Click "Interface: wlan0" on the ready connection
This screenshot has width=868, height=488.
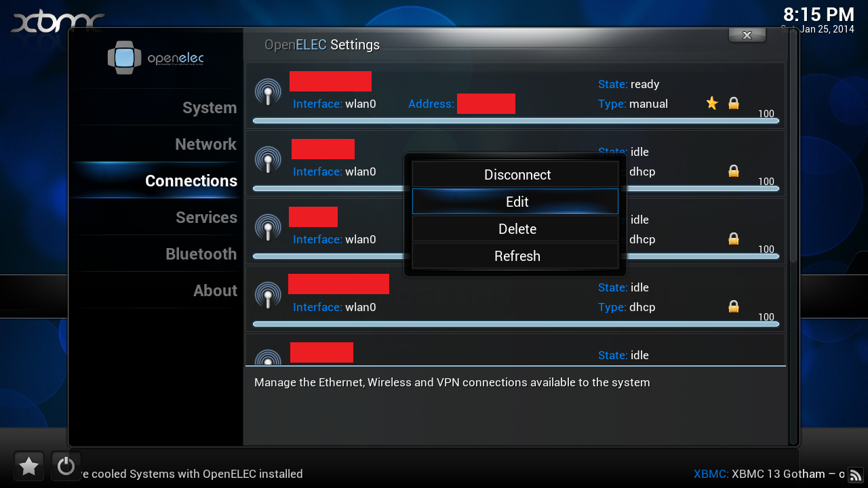click(x=334, y=104)
